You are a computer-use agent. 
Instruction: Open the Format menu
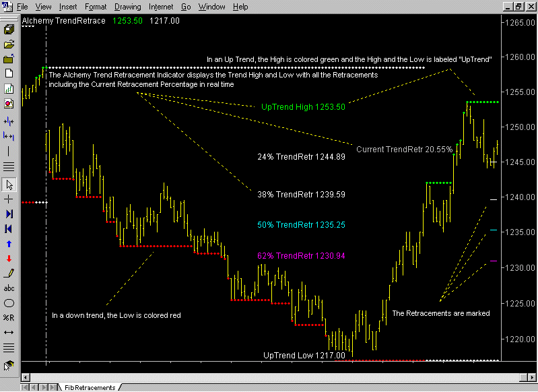(x=96, y=7)
